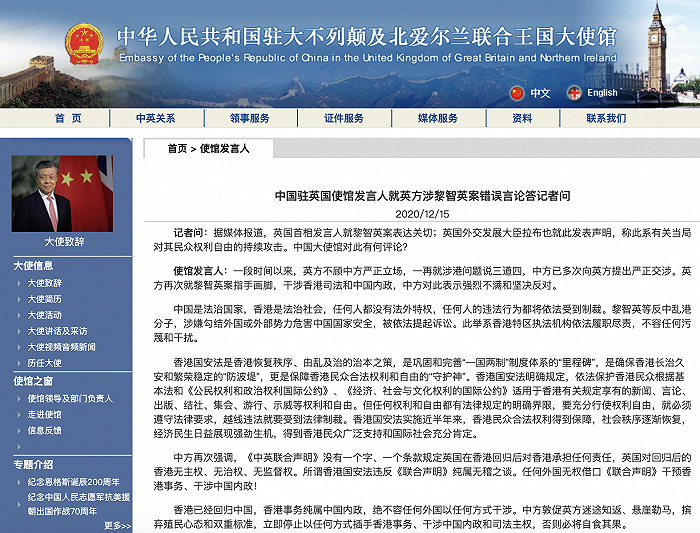Viewport: 700px width, 533px height.
Task: Click the 大使信息 section heading
Action: point(33,266)
